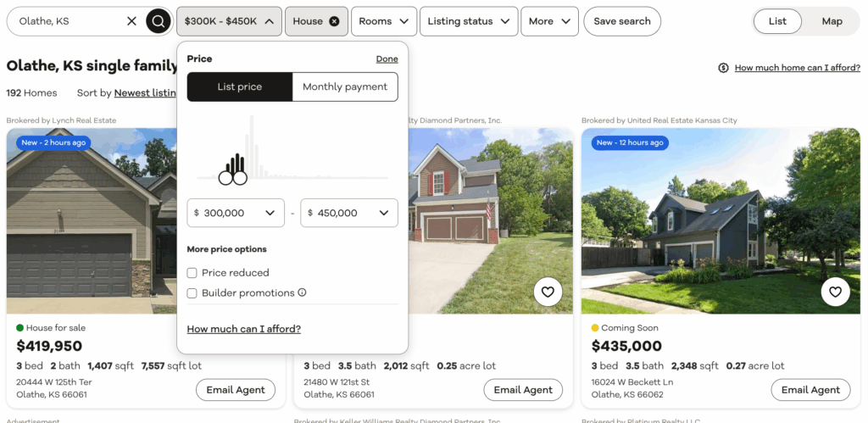The width and height of the screenshot is (868, 423).
Task: Switch to List view
Action: click(x=777, y=21)
